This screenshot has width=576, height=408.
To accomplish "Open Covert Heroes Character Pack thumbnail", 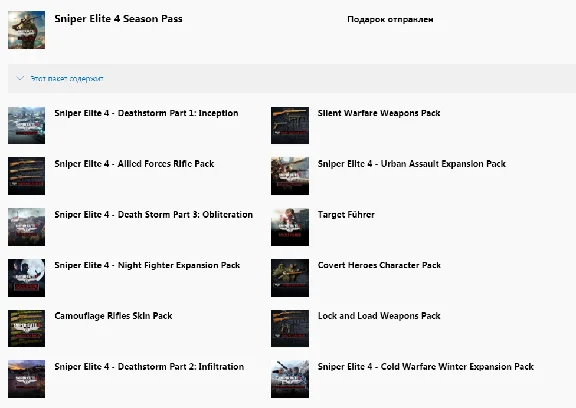I will 290,278.
